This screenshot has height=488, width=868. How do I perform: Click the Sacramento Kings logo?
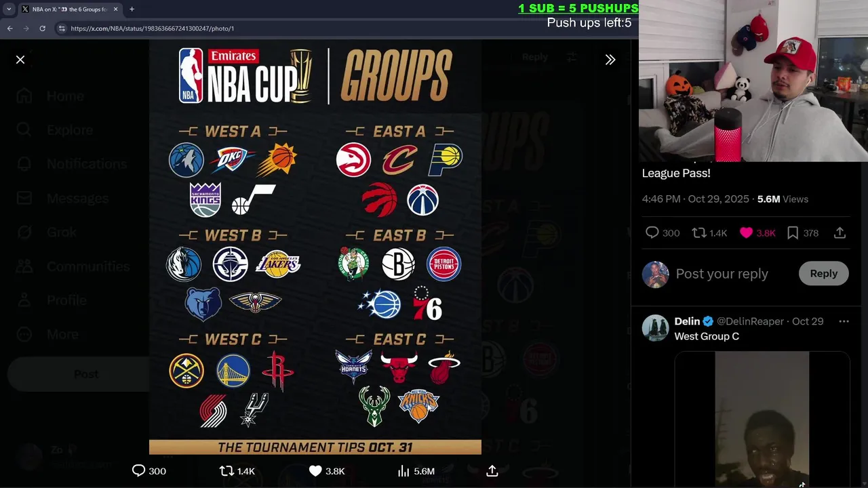(x=205, y=200)
